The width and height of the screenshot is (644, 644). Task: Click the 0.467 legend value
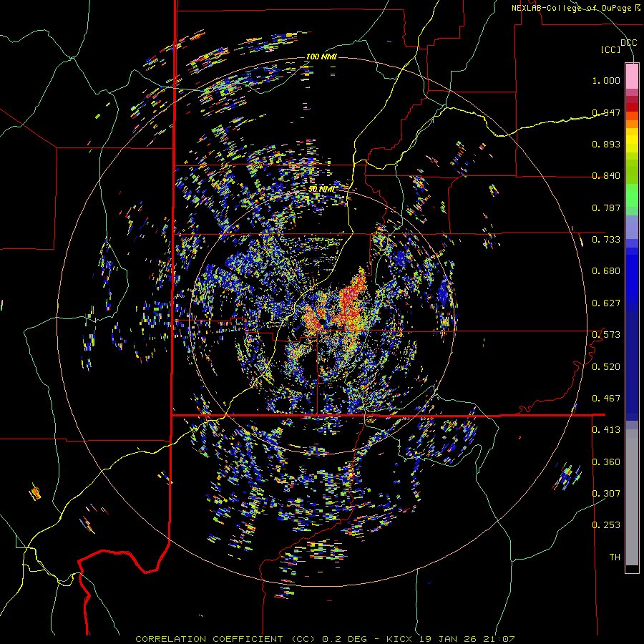606,399
